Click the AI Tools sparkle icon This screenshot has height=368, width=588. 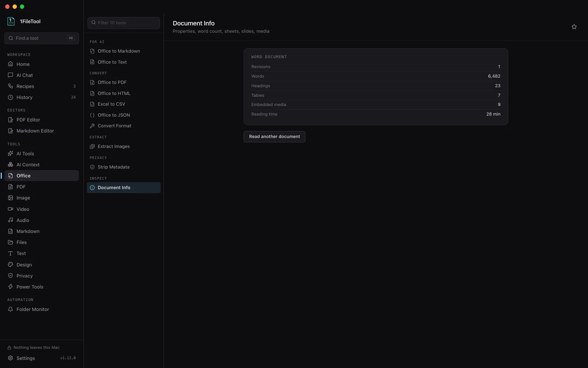(x=11, y=153)
